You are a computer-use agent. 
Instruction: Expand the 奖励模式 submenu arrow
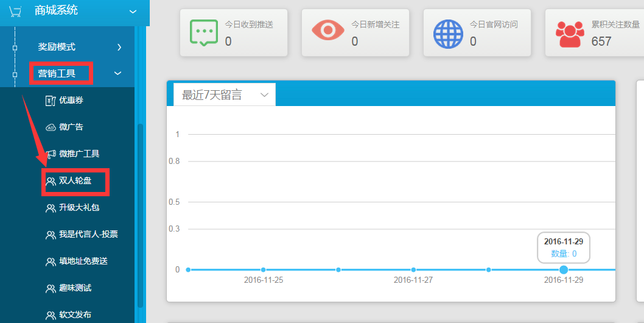pyautogui.click(x=119, y=47)
